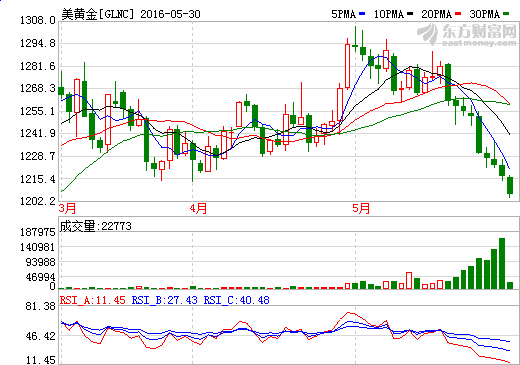
Task: Click the 1308.0 price axis label
Action: pyautogui.click(x=38, y=20)
